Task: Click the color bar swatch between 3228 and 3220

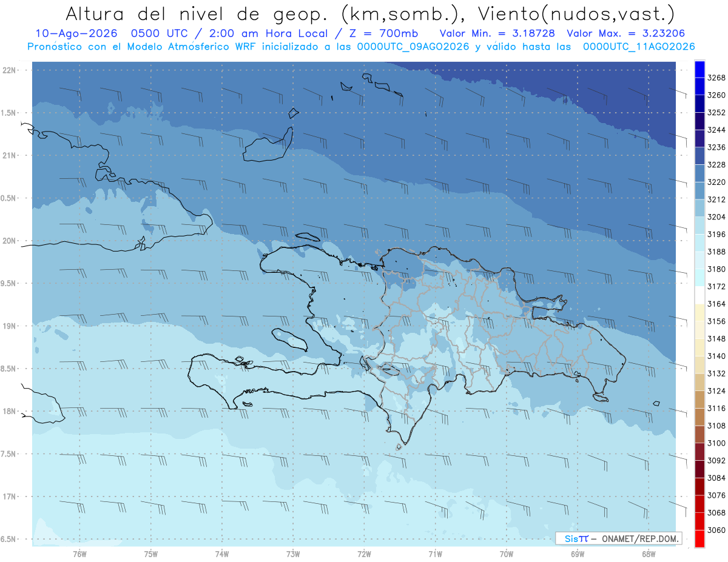Action: pyautogui.click(x=699, y=173)
